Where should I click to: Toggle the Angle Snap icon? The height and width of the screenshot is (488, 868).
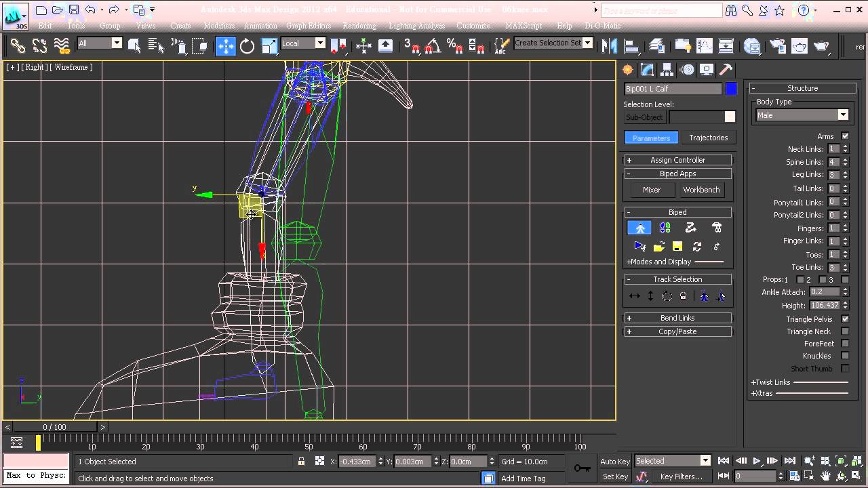click(433, 45)
